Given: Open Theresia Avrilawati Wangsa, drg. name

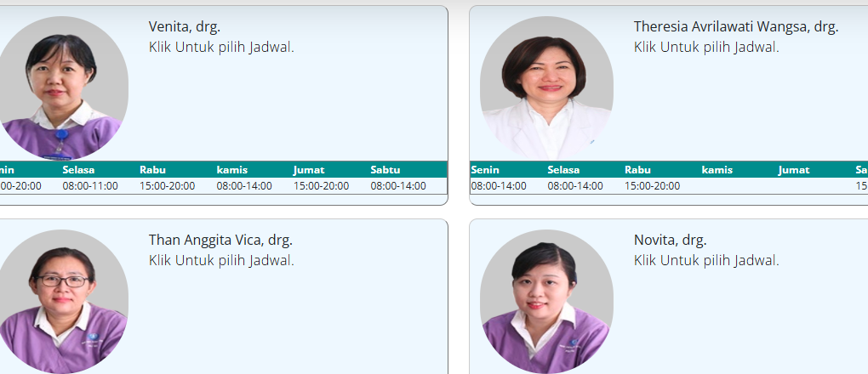Looking at the screenshot, I should [736, 26].
